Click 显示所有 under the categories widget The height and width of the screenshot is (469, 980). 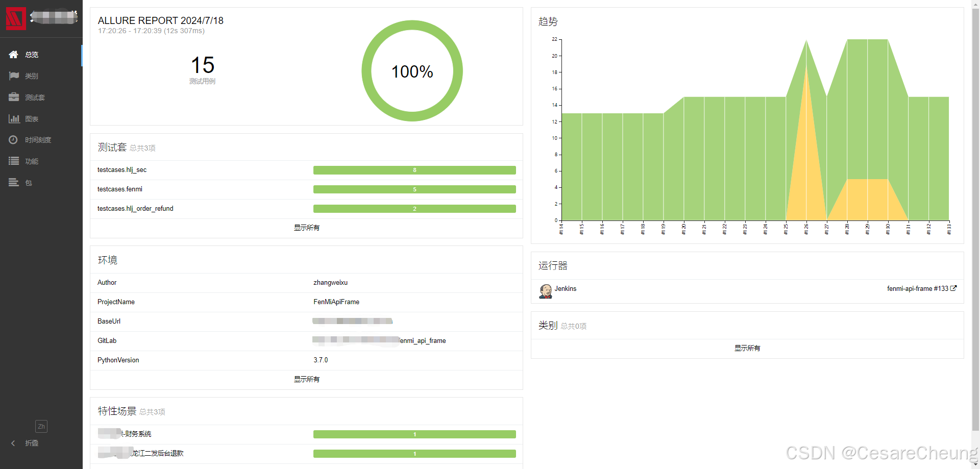[x=747, y=348]
